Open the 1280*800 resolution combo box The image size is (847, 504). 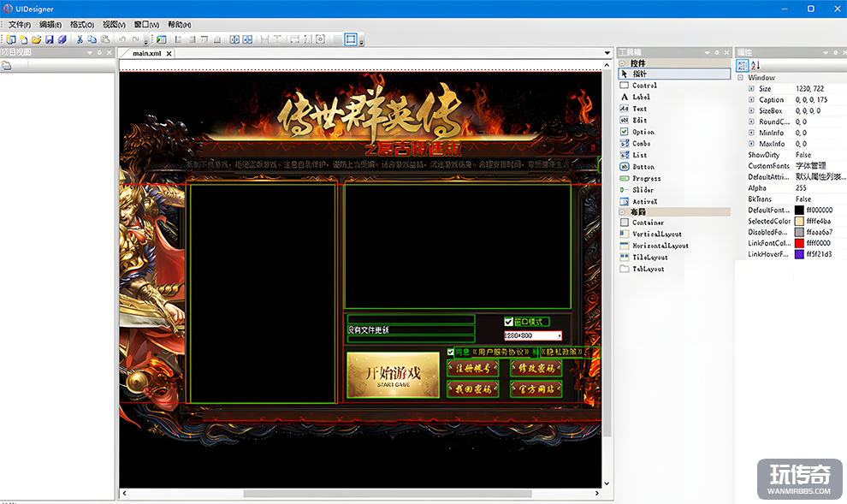click(533, 335)
